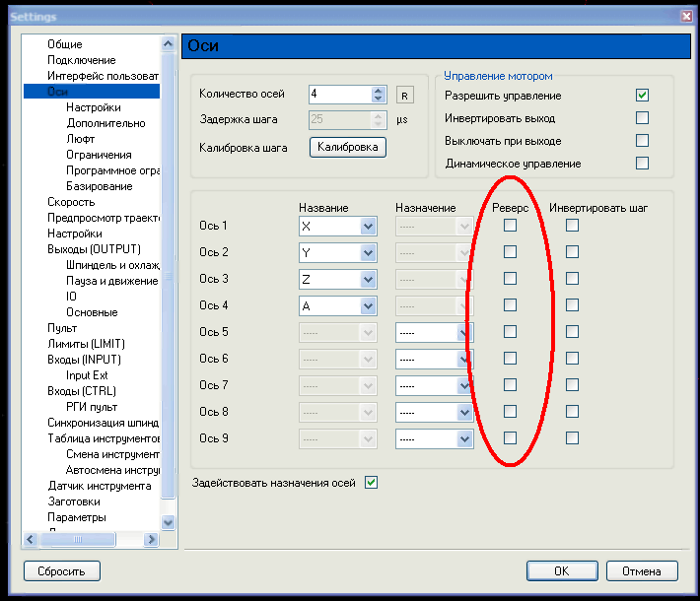
Task: Open 'Шпиндель и охлаж' subsection
Action: pos(112,265)
